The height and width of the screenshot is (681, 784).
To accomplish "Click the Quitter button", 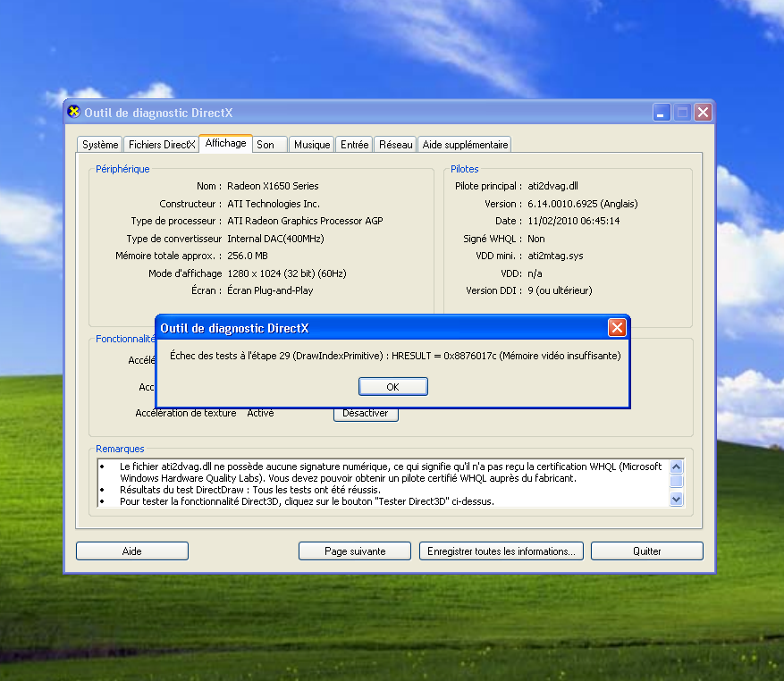I will click(647, 551).
